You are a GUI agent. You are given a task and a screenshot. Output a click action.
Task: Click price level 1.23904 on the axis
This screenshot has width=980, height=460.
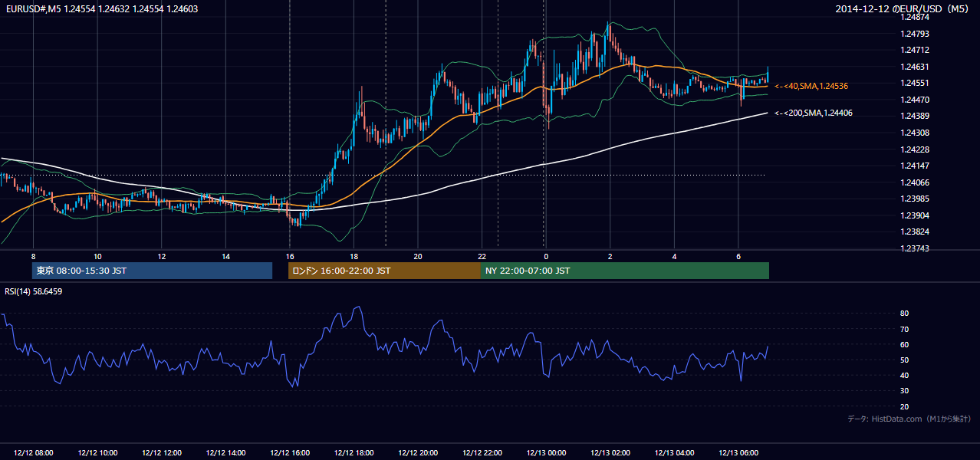click(914, 215)
